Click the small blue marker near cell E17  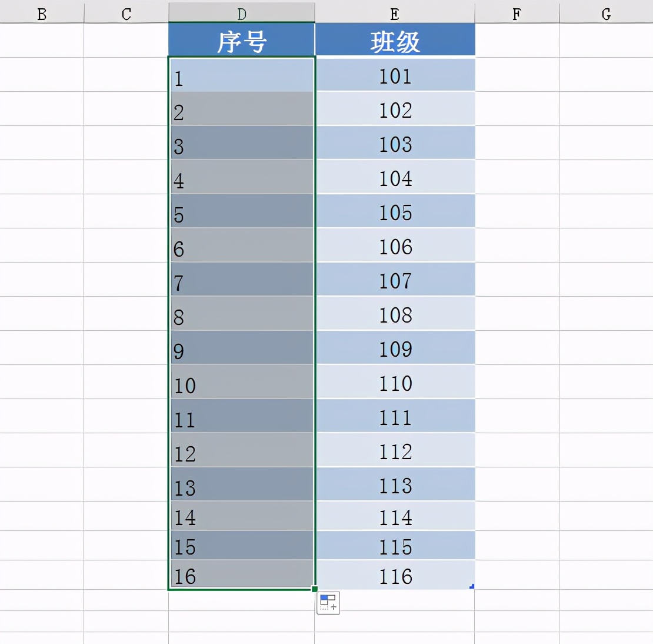point(471,586)
